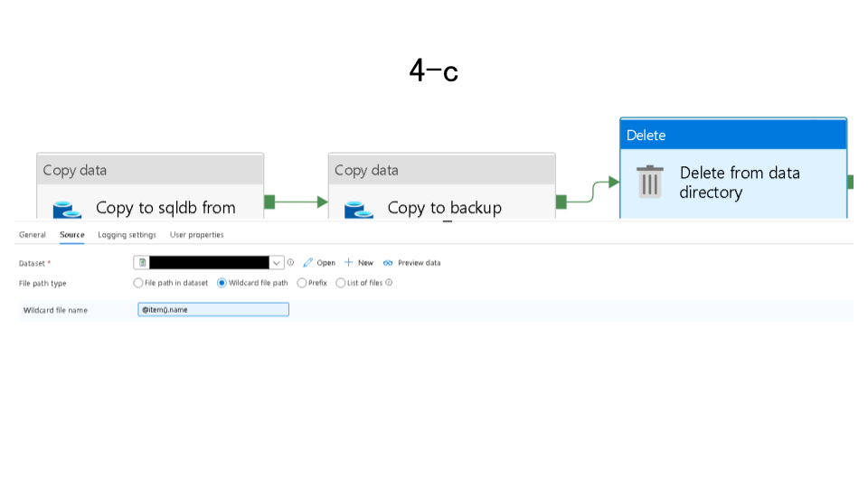Click the Wildcard file name label
Image resolution: width=868 pixels, height=488 pixels.
click(55, 310)
